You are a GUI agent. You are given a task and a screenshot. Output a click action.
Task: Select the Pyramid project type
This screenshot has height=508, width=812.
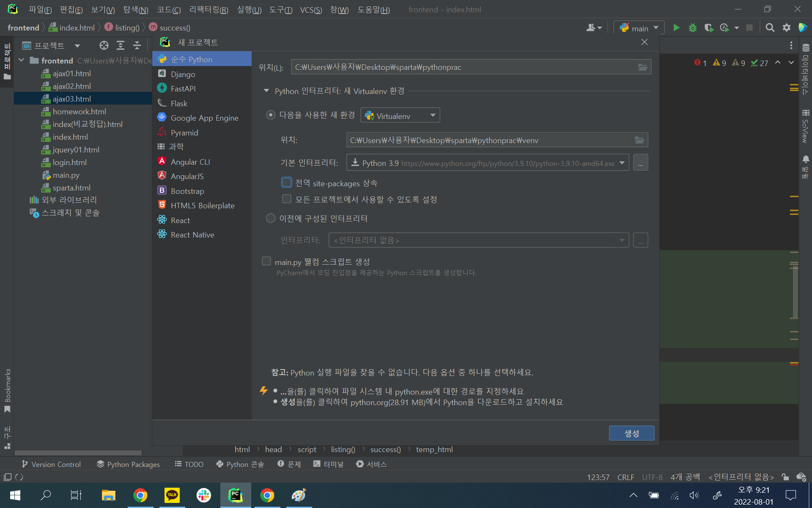pos(202,133)
